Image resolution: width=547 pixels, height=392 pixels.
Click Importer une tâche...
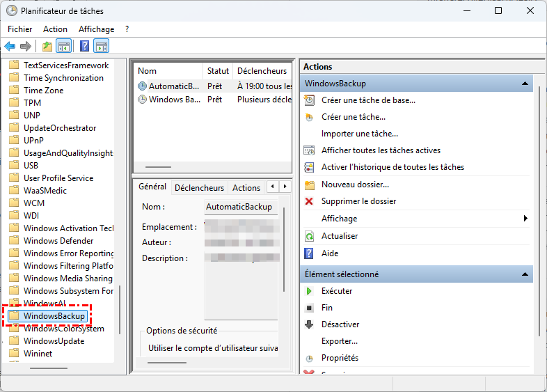coord(360,134)
